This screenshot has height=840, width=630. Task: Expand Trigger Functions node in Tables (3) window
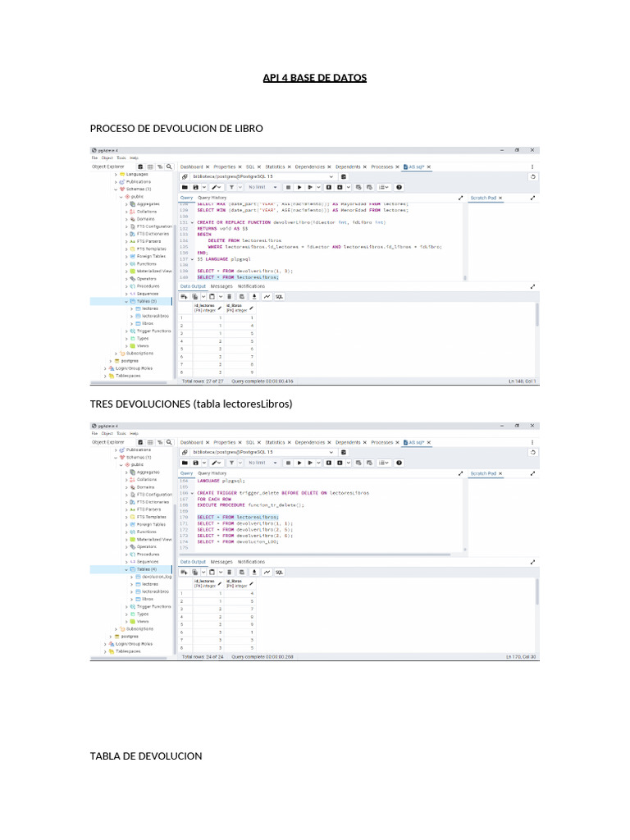(x=126, y=331)
